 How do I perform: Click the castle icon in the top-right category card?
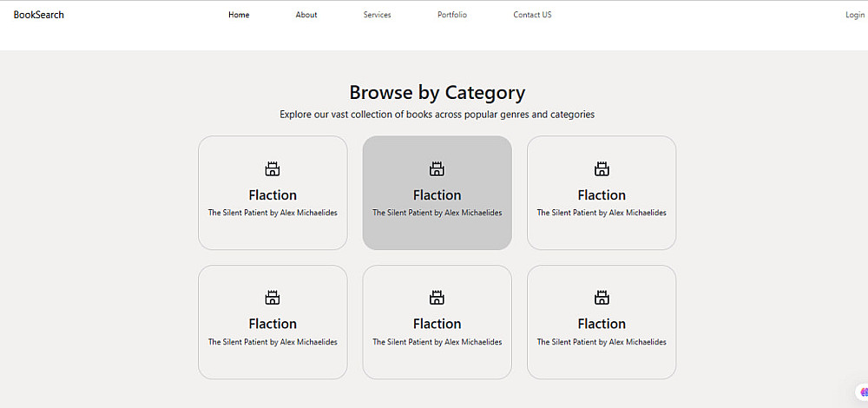click(x=602, y=168)
